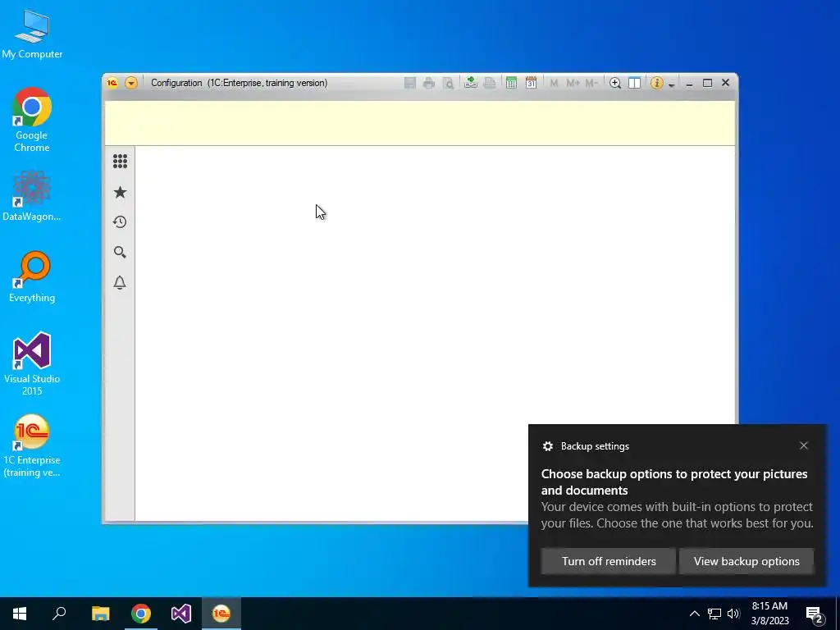
Task: Click the 1C logo icon in title bar
Action: [x=112, y=83]
